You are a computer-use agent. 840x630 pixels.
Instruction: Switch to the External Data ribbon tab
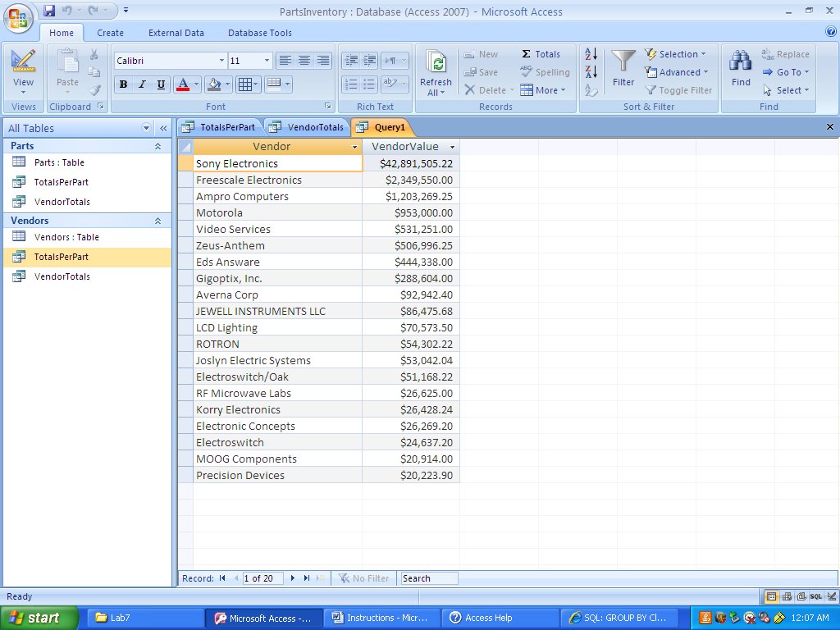[176, 33]
